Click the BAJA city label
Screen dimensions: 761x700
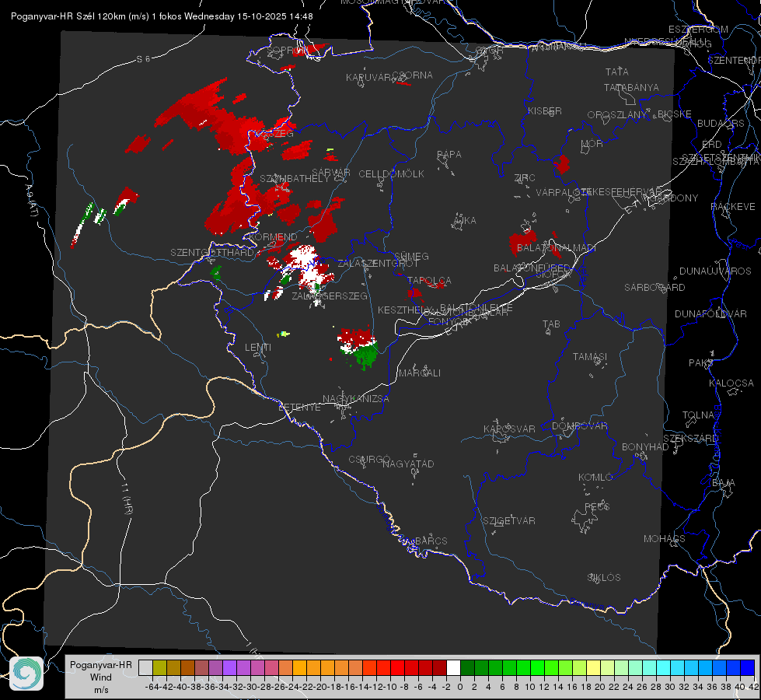724,483
